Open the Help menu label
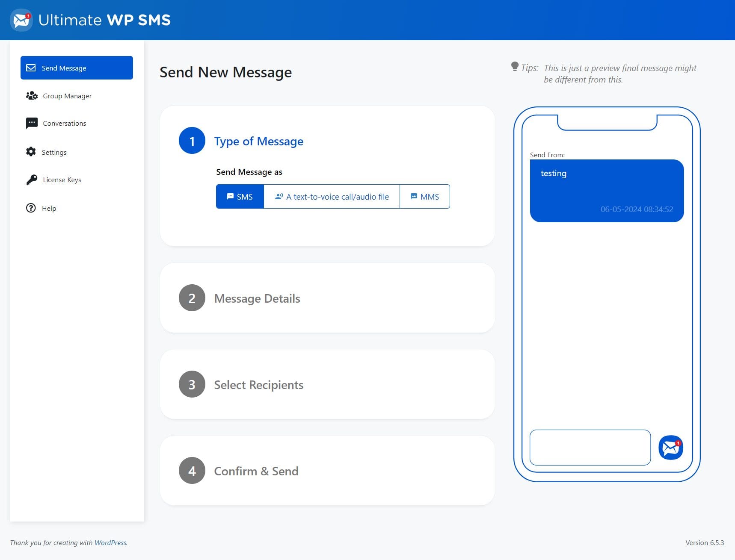 49,209
